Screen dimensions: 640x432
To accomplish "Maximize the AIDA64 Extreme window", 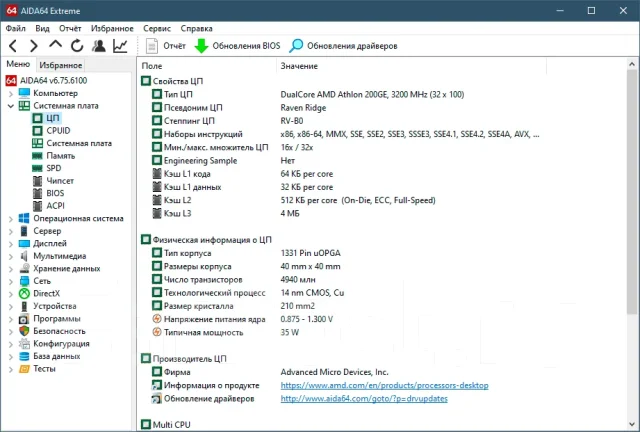I will pos(591,11).
